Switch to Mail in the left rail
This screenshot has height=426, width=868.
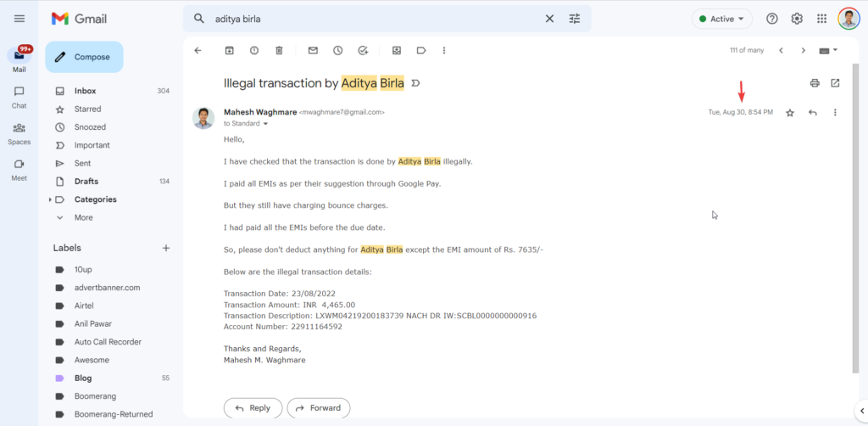(19, 60)
